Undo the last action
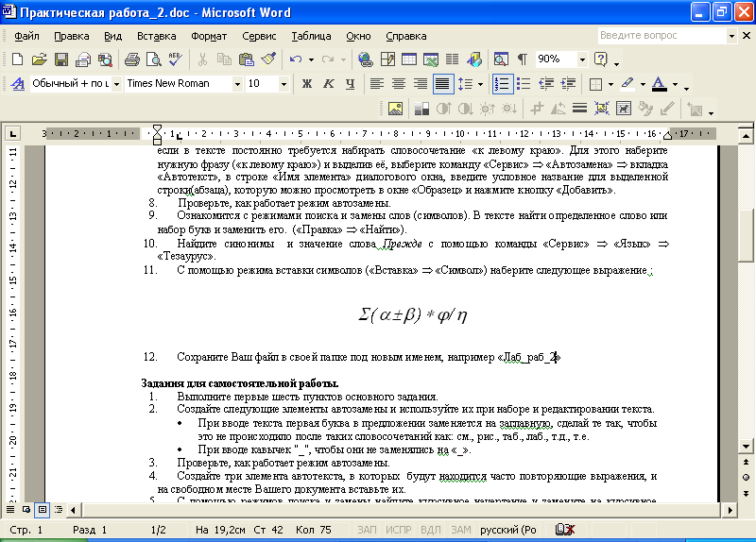 (x=296, y=59)
